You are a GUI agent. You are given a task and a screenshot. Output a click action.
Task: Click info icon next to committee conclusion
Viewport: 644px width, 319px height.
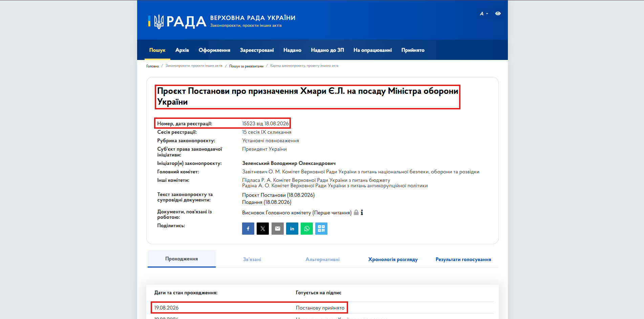click(362, 213)
